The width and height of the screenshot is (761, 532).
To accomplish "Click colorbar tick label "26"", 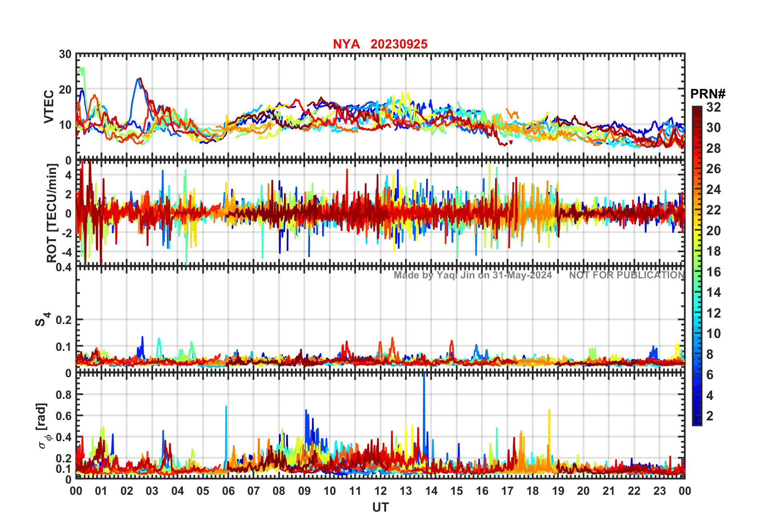I will point(713,169).
